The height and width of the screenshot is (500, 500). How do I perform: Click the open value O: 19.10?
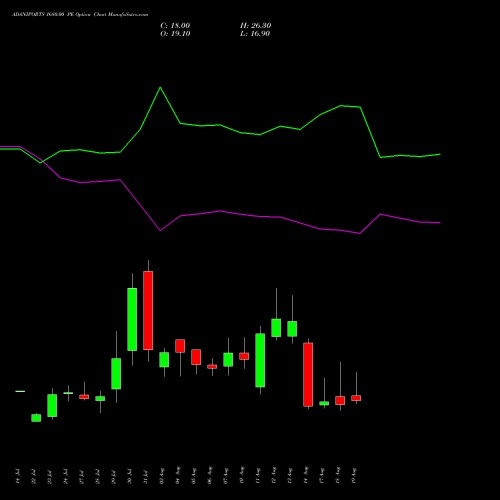coord(175,34)
